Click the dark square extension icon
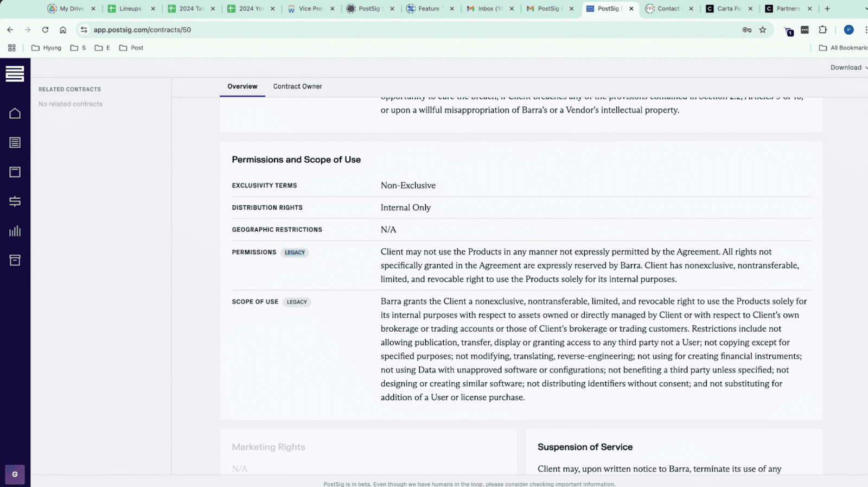 click(x=805, y=30)
